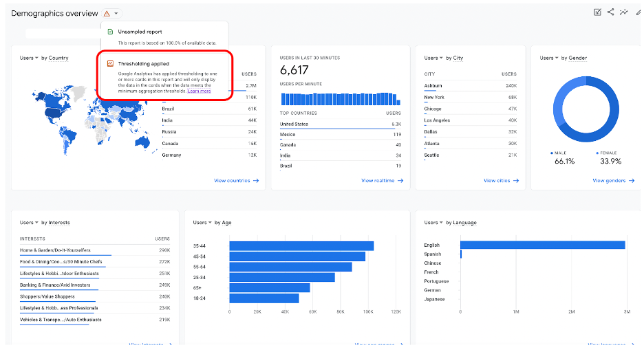Select Home & Garden interest row
The width and height of the screenshot is (644, 352).
[x=55, y=250]
